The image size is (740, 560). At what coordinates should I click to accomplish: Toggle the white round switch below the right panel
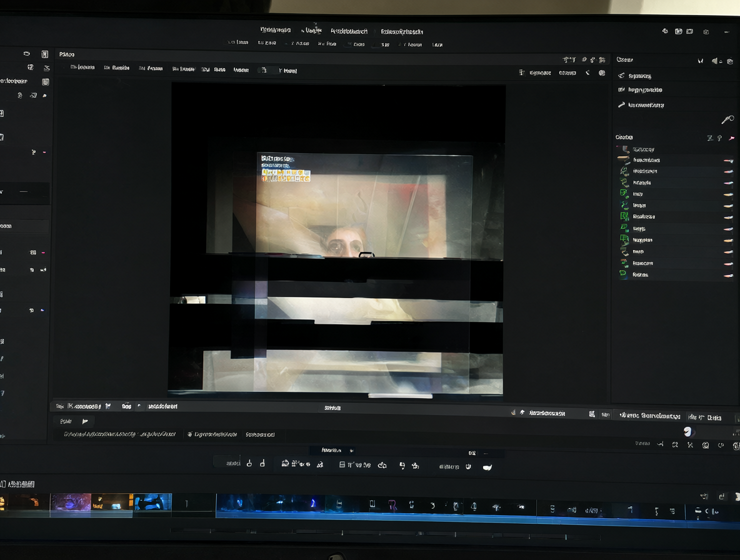click(687, 431)
